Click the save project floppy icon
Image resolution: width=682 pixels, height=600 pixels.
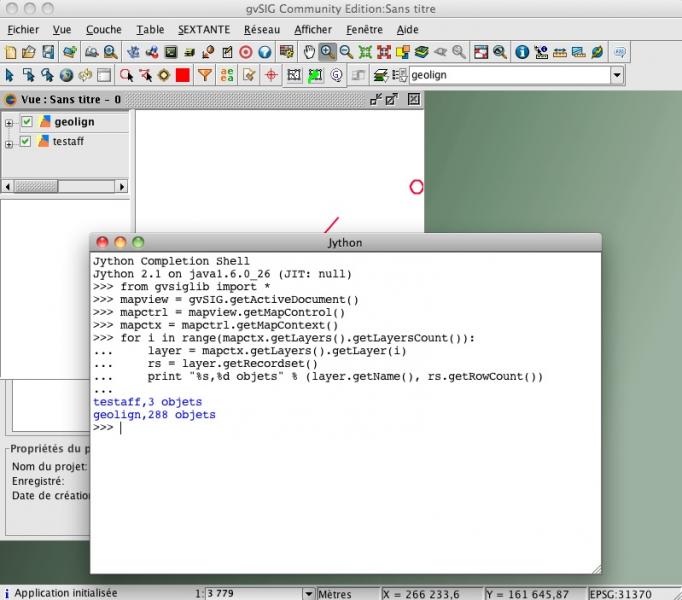tap(48, 51)
